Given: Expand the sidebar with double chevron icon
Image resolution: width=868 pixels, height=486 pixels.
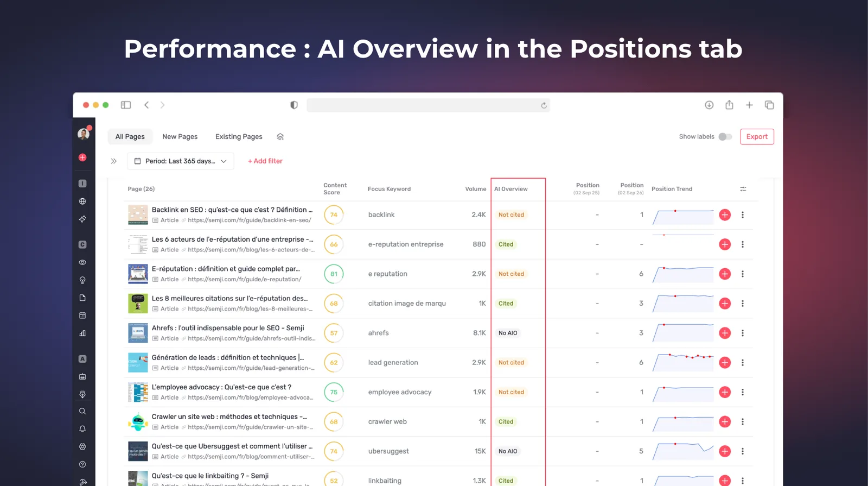Looking at the screenshot, I should [114, 161].
